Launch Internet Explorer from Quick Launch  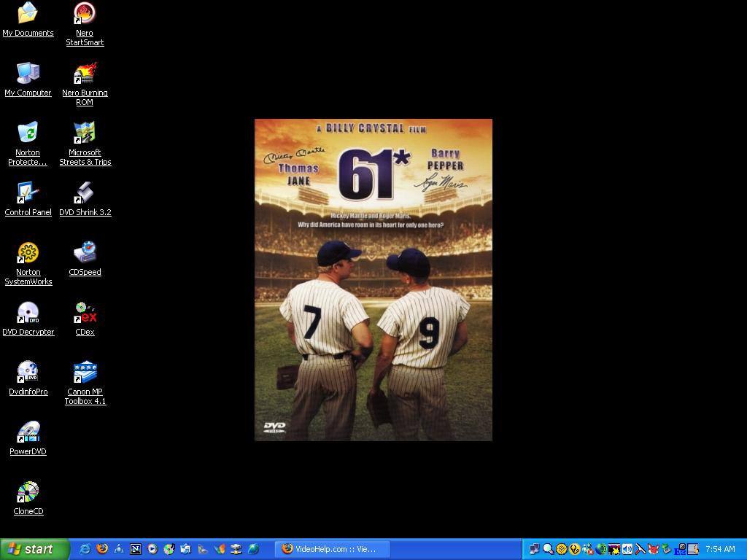pyautogui.click(x=85, y=549)
